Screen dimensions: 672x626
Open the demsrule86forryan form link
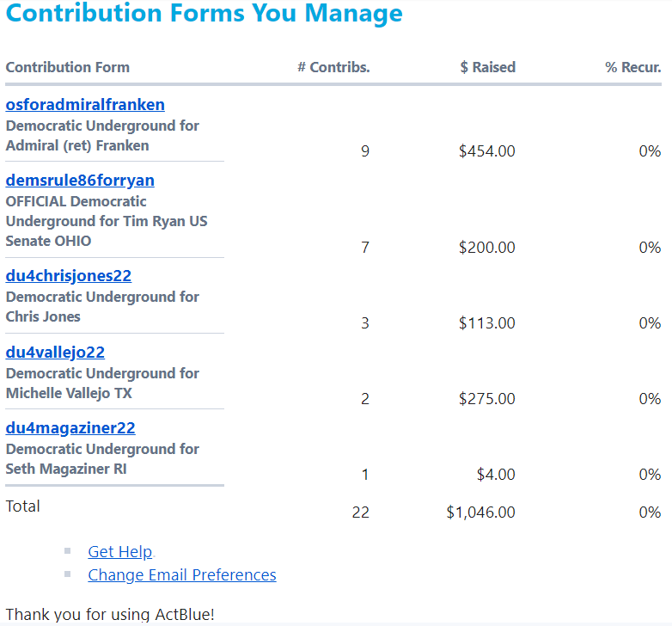[x=80, y=181]
